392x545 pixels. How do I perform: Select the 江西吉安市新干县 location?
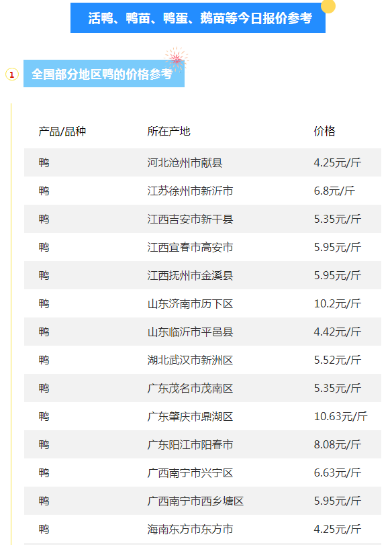(190, 219)
